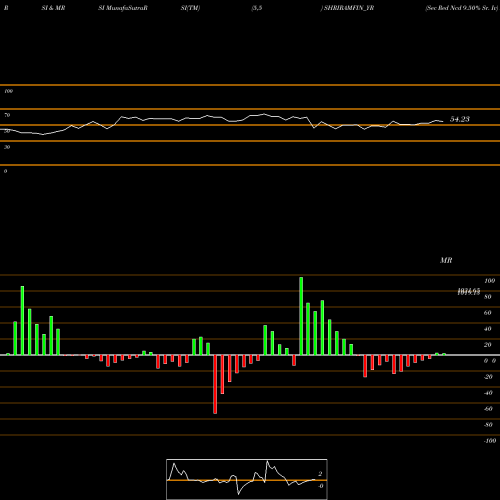Click the '-100' label on MR axis
The height and width of the screenshot is (500, 500).
(490, 441)
